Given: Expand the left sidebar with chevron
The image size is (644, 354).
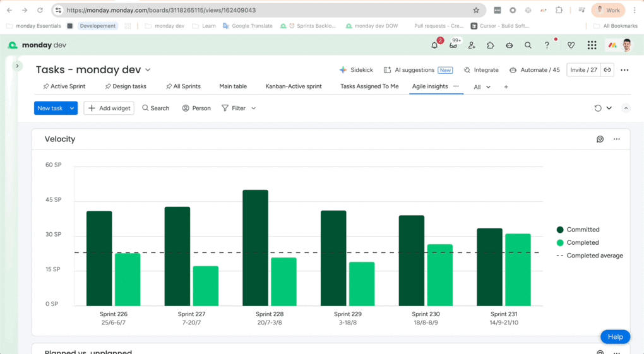Looking at the screenshot, I should 18,66.
